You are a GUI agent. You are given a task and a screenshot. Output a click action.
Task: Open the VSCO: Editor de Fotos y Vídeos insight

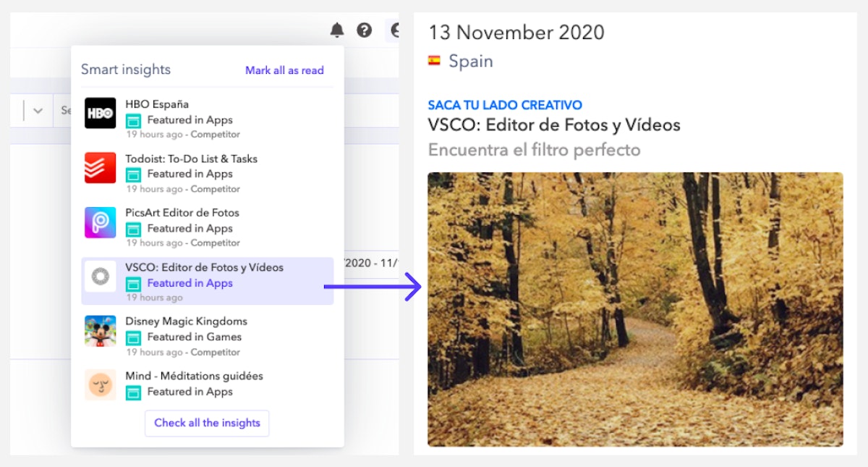click(x=204, y=267)
